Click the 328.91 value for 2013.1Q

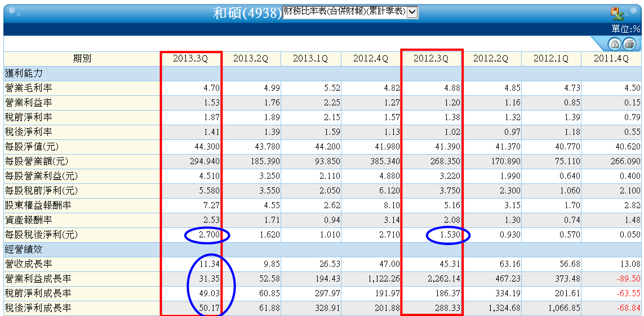[328, 309]
